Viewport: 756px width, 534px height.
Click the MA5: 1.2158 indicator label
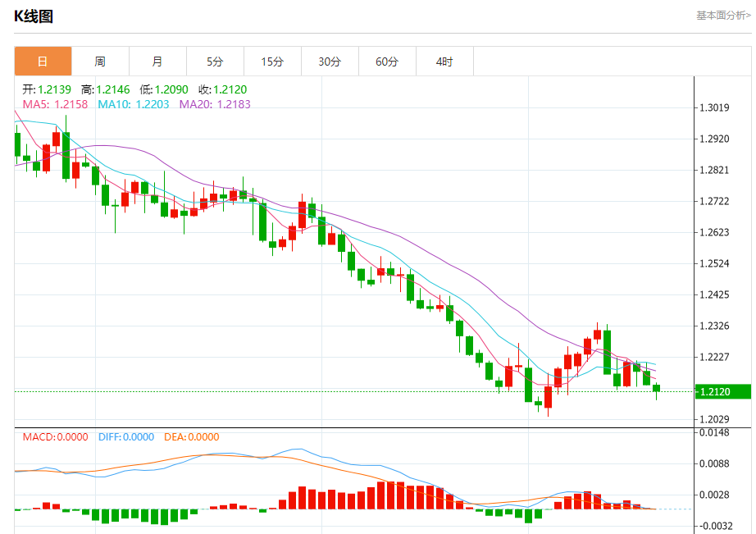tap(56, 104)
